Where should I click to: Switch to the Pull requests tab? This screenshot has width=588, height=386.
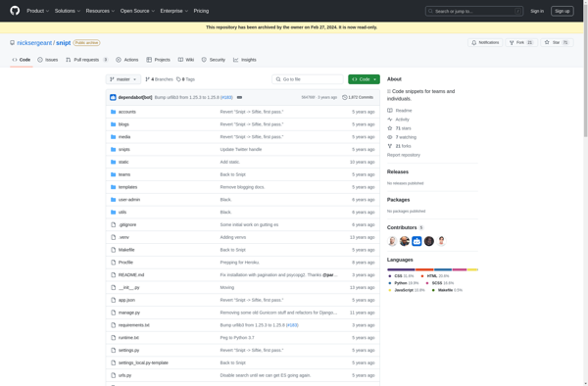(86, 60)
